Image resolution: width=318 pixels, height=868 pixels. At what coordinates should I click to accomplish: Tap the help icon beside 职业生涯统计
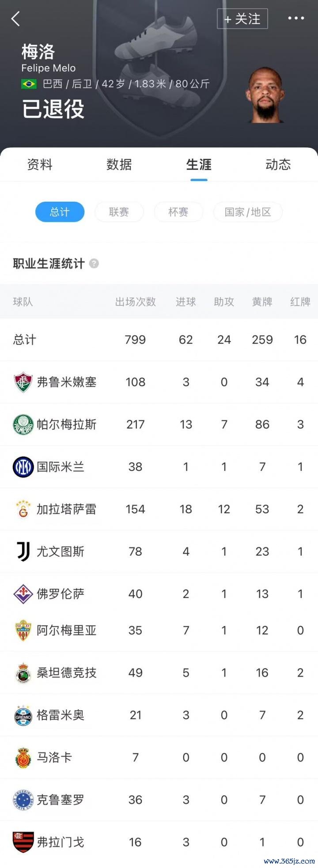[x=94, y=264]
